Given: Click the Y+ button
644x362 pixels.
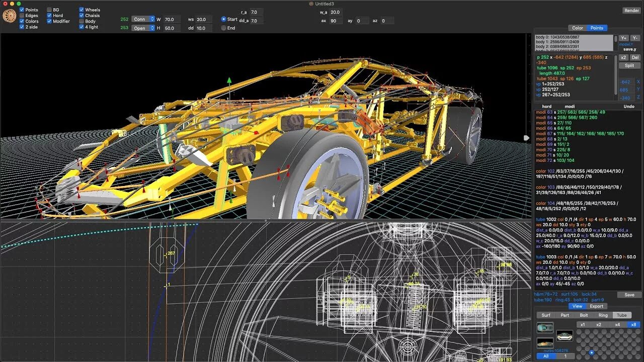Looking at the screenshot, I should (x=623, y=38).
